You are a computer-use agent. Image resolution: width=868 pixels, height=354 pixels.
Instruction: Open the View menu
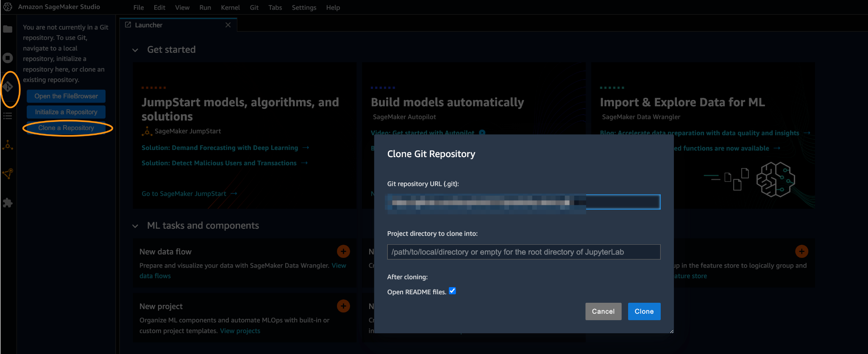[x=182, y=8]
